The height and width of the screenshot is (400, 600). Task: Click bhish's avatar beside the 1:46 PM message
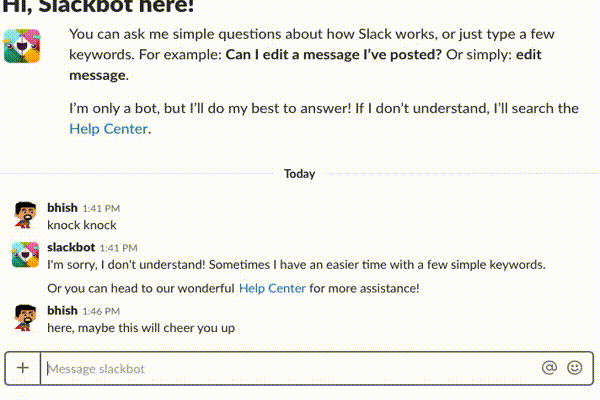[x=26, y=318]
